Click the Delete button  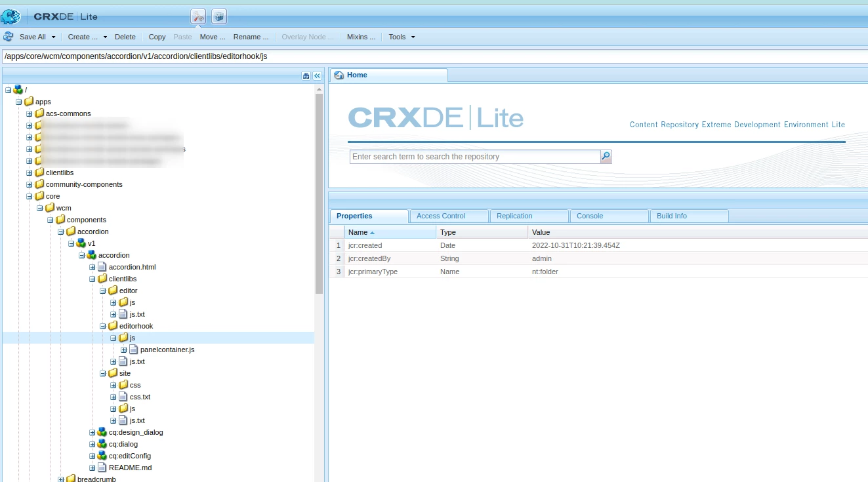[x=125, y=37]
